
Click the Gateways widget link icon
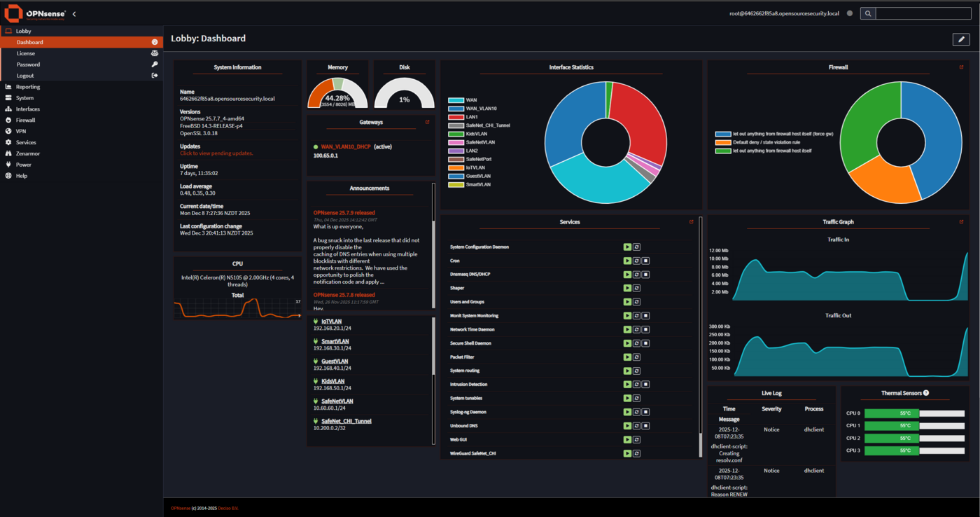[x=427, y=121]
